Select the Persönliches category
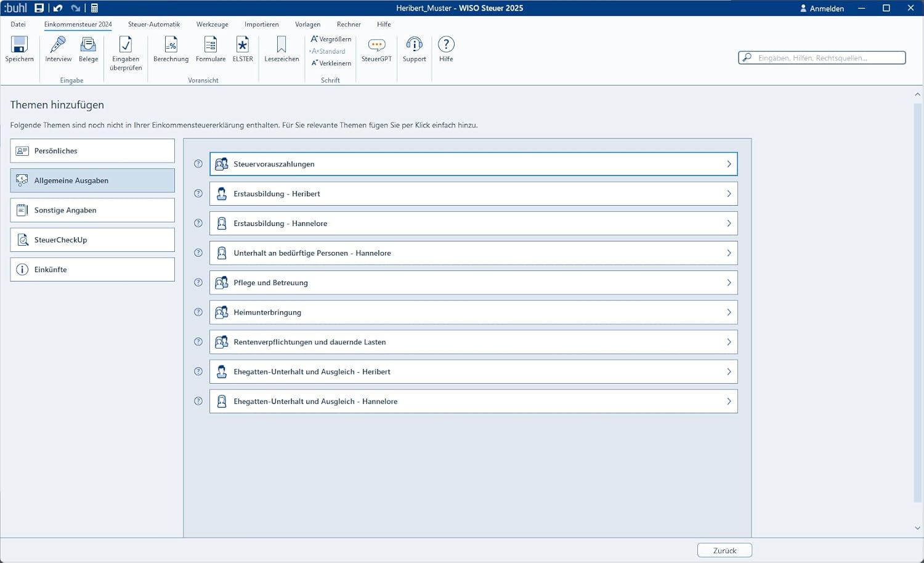Screen dimensions: 924x563 [92, 150]
